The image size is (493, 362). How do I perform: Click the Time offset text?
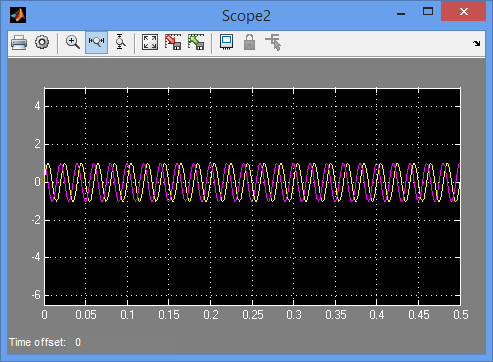(37, 342)
